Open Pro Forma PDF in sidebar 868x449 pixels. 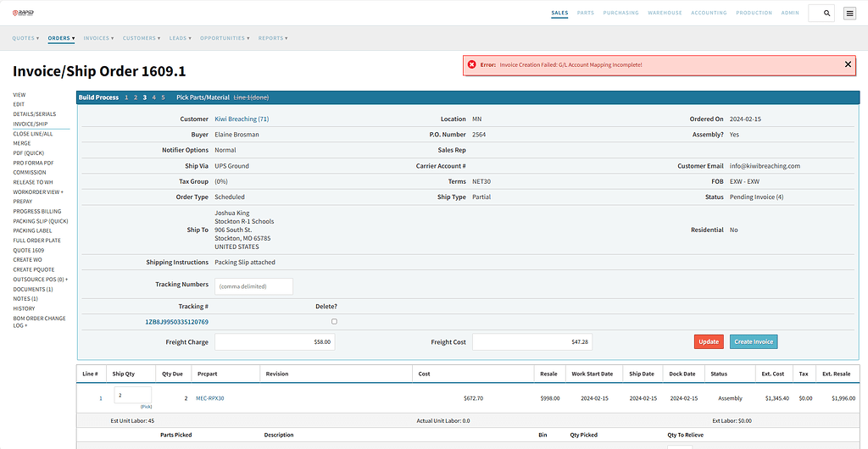34,164
